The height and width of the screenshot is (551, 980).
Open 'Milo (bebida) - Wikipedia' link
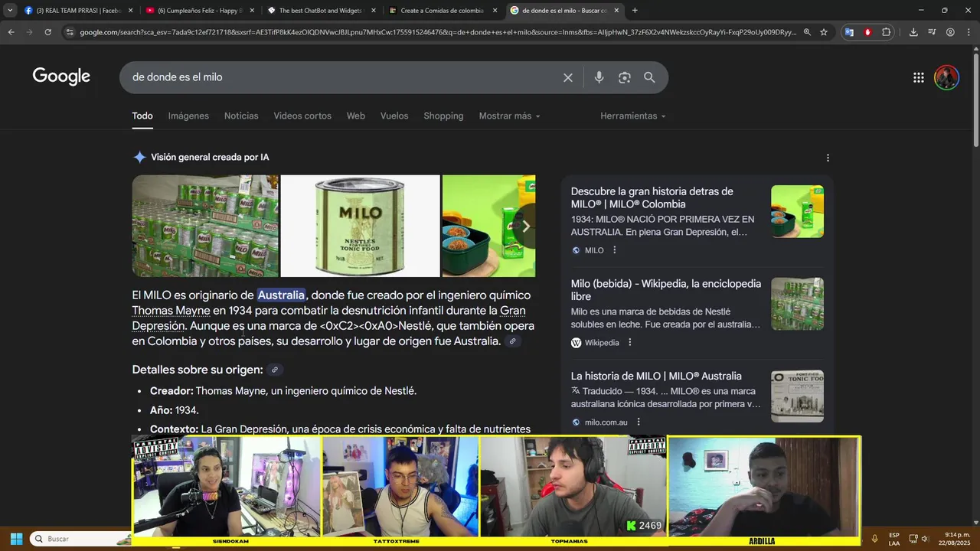tap(665, 290)
